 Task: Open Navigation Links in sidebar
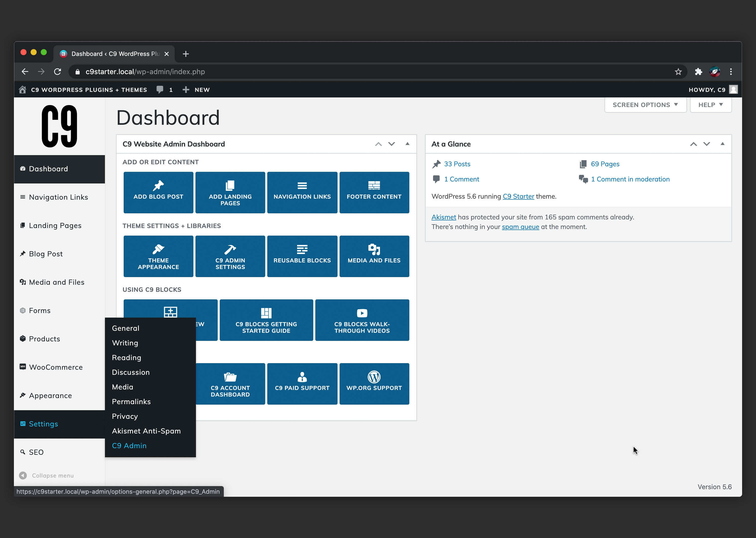coord(60,197)
